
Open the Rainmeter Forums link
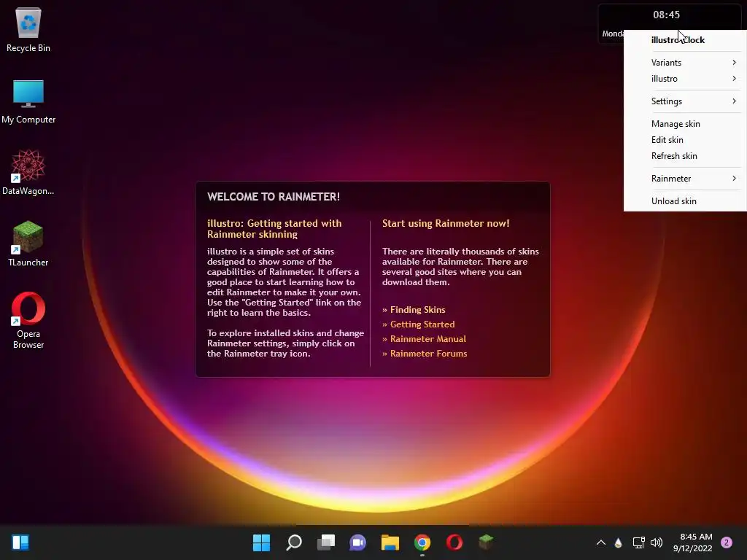coord(428,354)
